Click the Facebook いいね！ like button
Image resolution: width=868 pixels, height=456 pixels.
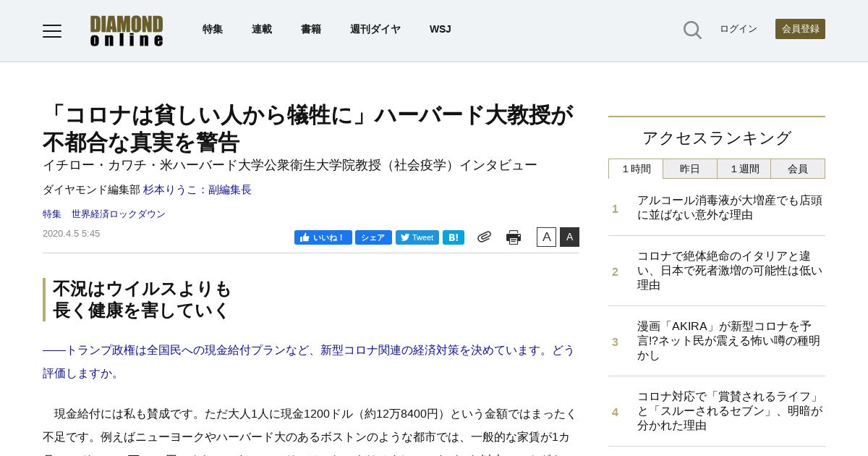pos(323,237)
